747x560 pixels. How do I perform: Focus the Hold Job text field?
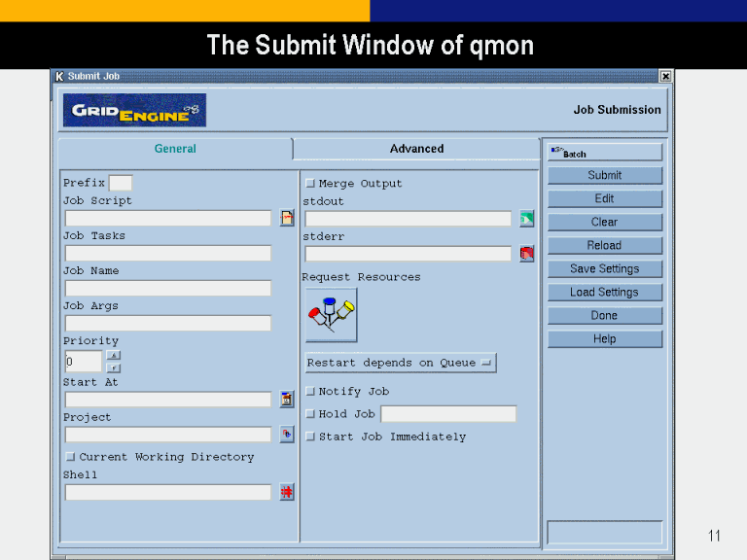pyautogui.click(x=448, y=414)
